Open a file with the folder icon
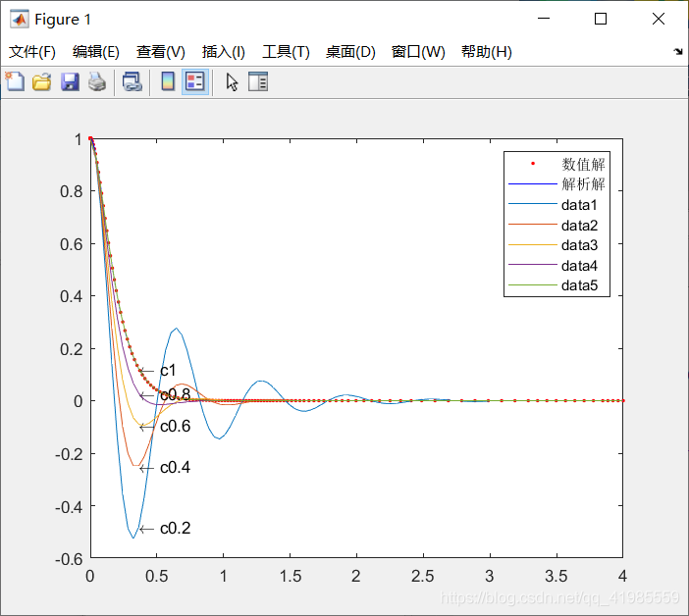The image size is (689, 616). [x=42, y=81]
